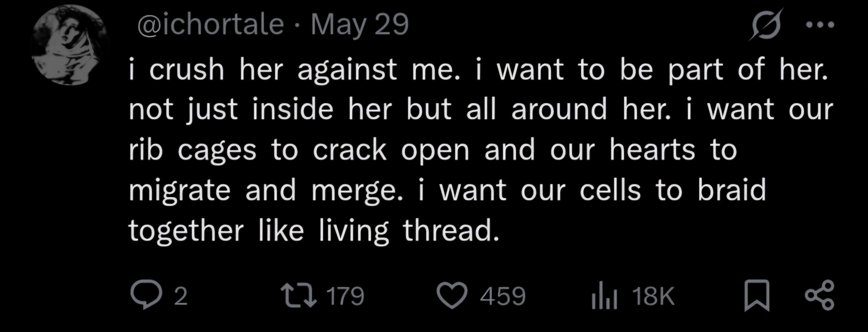868x332 pixels.
Task: Click the tweet line starting "rib cages"
Action: 433,150
